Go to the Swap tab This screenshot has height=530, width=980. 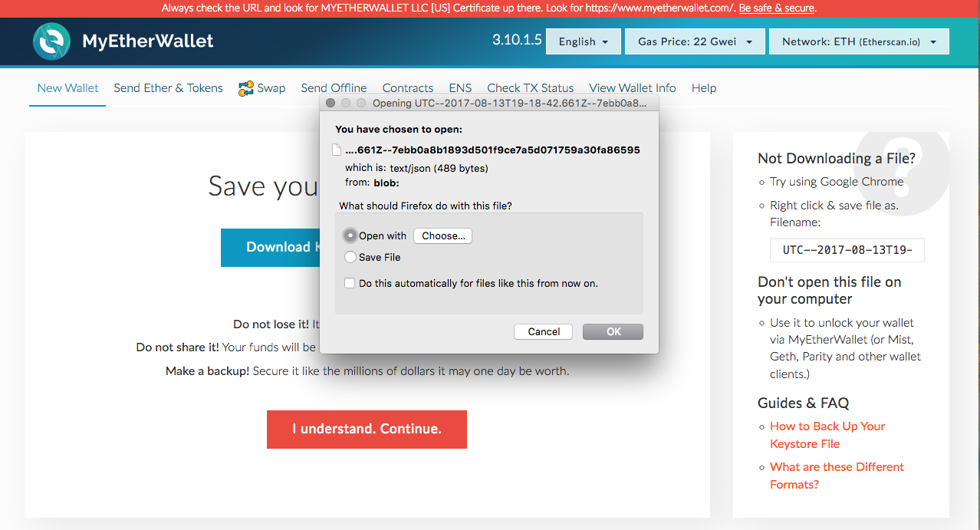pyautogui.click(x=261, y=88)
